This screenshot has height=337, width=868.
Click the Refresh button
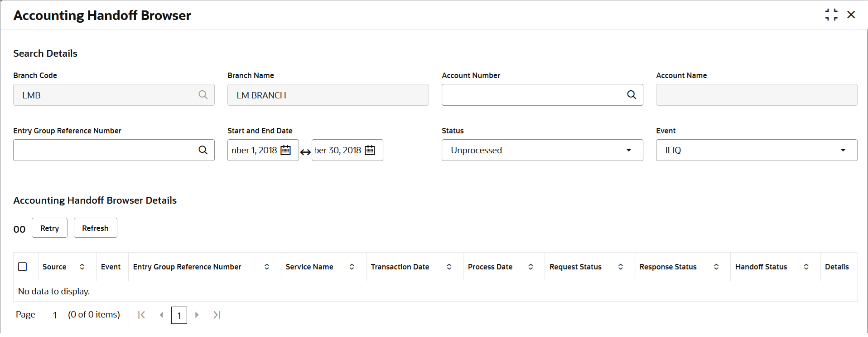click(x=95, y=228)
